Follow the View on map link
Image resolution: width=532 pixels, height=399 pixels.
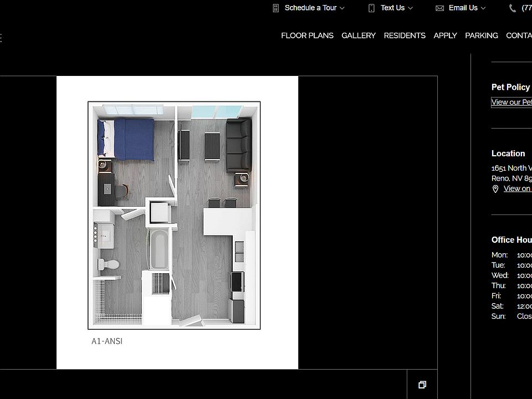coord(518,188)
